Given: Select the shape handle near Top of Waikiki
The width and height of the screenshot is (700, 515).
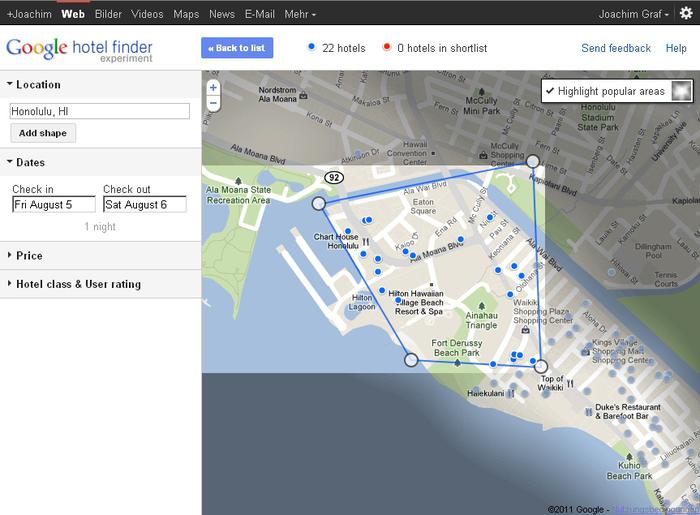Looking at the screenshot, I should point(541,366).
